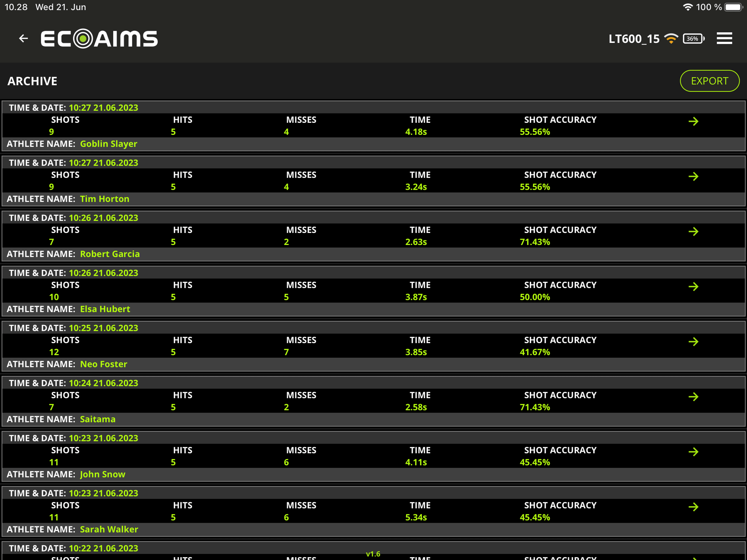Screen dimensions: 747x560
Task: Tap Elsa Hubert's shots value 10
Action: [54, 297]
